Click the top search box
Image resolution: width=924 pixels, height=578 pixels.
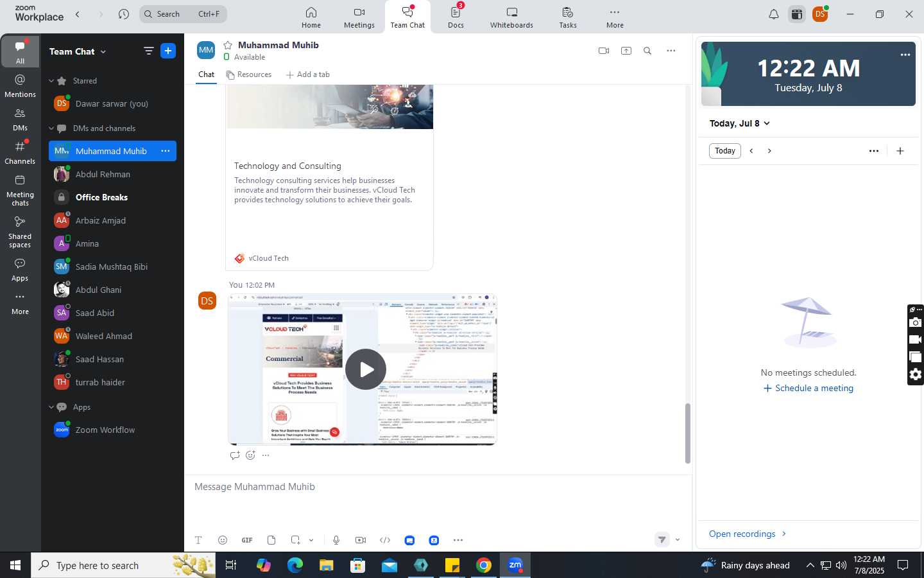point(184,14)
